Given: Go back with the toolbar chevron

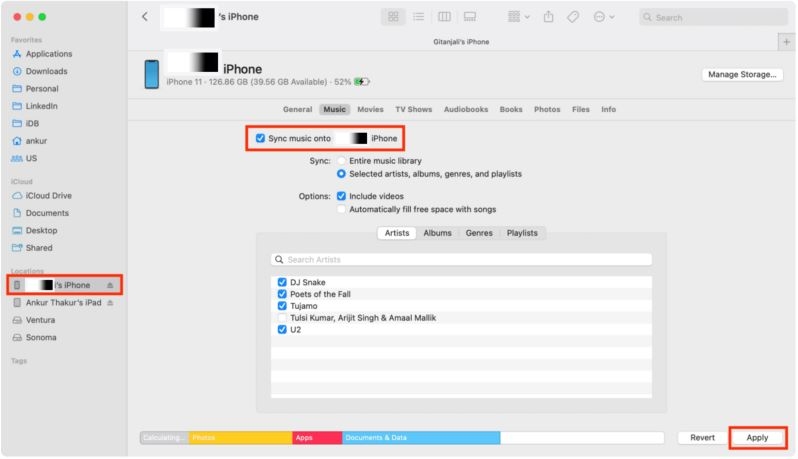Looking at the screenshot, I should (145, 17).
